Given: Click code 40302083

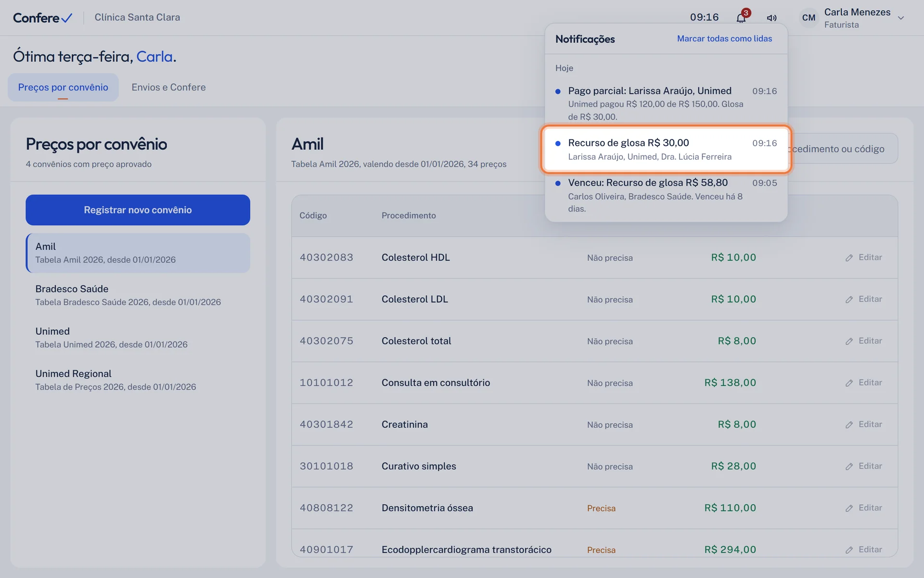Looking at the screenshot, I should click(326, 258).
